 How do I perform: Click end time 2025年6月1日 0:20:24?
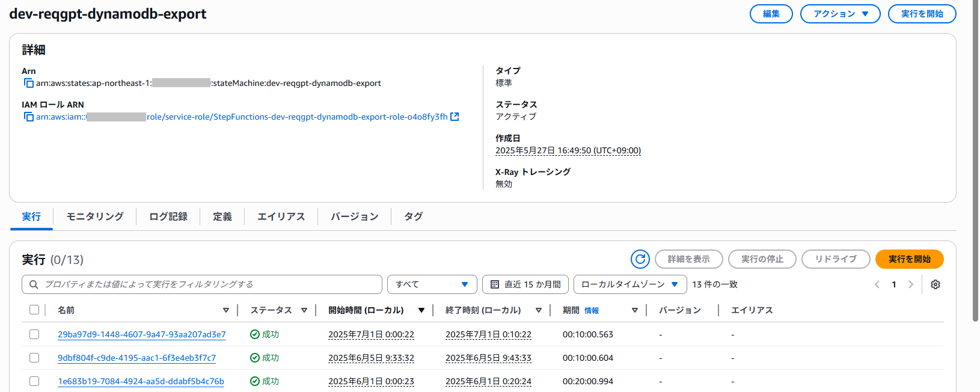(x=488, y=381)
